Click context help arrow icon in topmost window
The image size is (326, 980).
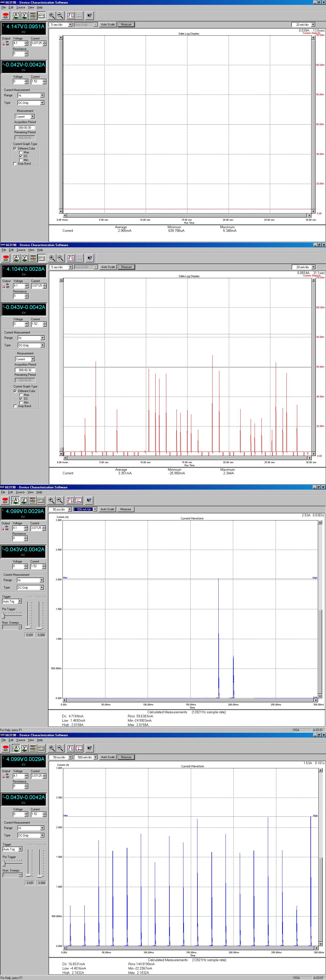pos(90,16)
